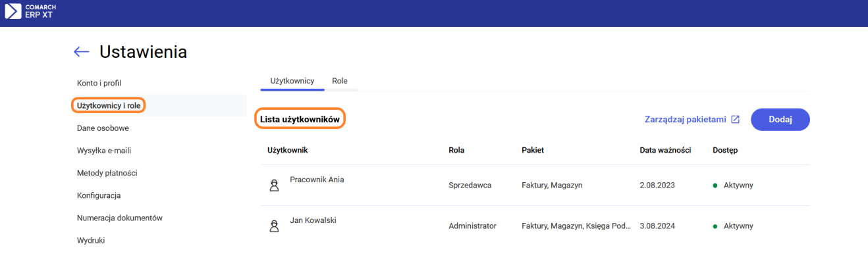The height and width of the screenshot is (269, 868).
Task: Open user row Pracownik Ania
Action: 317,180
